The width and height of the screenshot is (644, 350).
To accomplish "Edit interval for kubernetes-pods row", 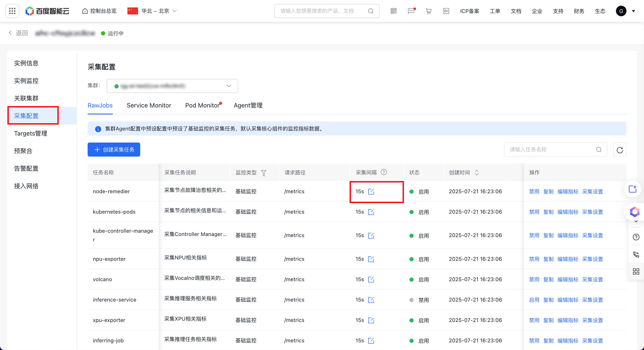I will (x=371, y=212).
